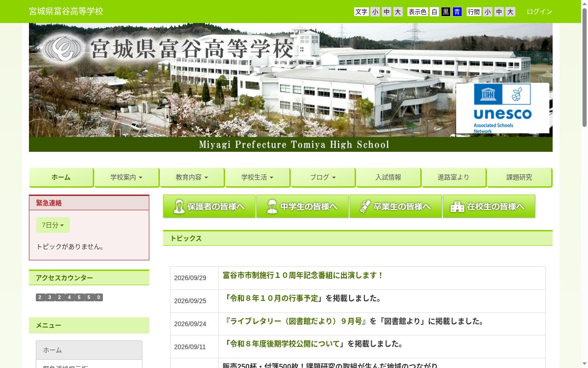Set line spacing 行間 to 小
The width and height of the screenshot is (588, 368).
487,12
